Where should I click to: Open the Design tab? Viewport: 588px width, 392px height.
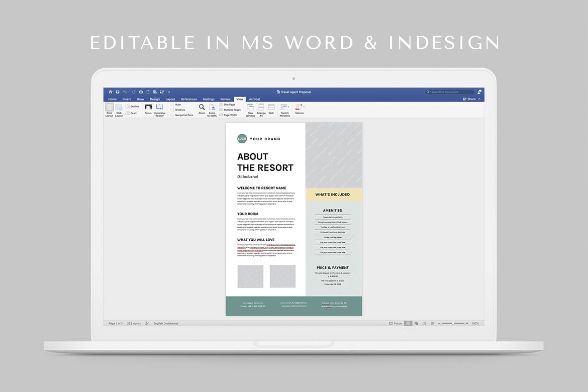pos(155,99)
